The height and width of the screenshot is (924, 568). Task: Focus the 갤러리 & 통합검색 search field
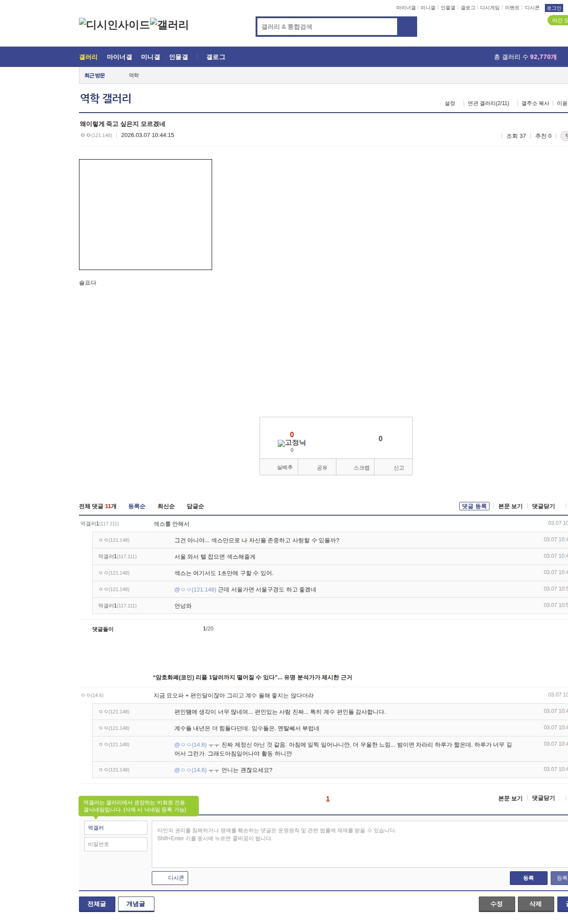coord(327,27)
